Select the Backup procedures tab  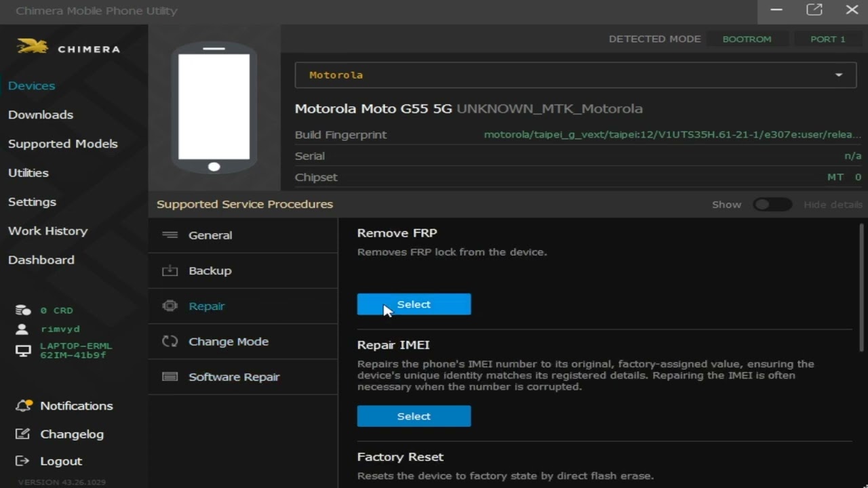(x=243, y=270)
